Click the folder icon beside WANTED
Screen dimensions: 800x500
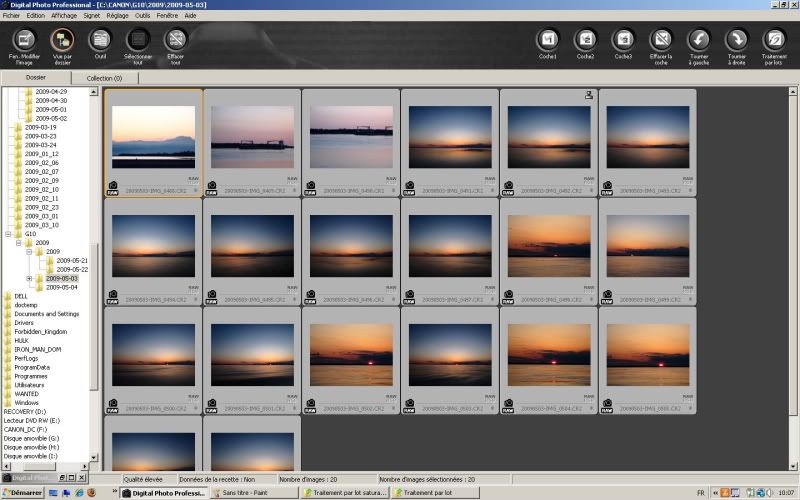7,394
